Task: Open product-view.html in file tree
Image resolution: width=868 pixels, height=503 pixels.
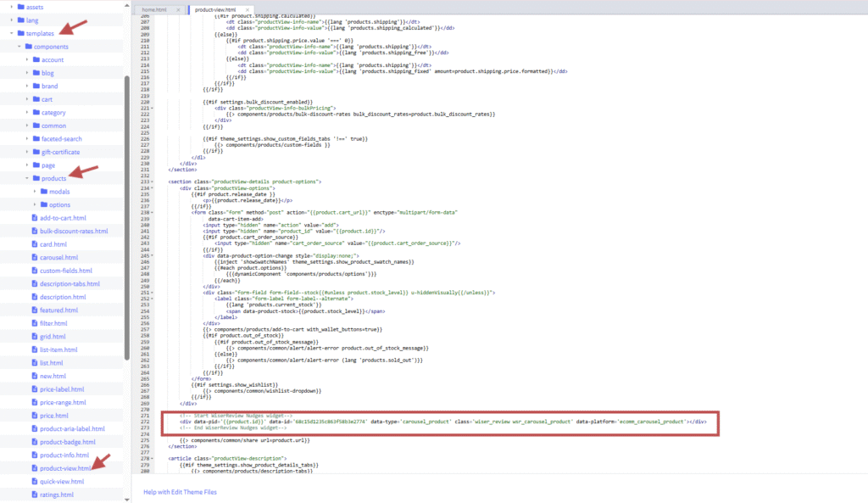Action: click(x=65, y=468)
